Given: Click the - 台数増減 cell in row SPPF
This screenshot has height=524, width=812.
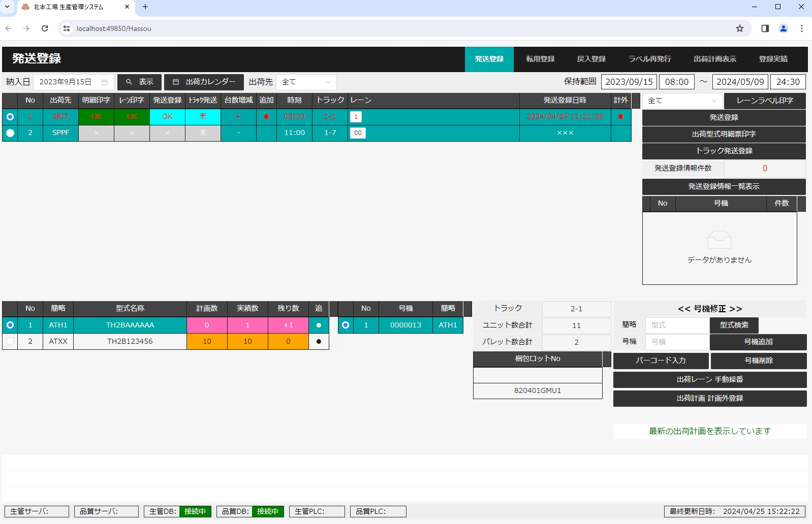Looking at the screenshot, I should click(x=238, y=133).
